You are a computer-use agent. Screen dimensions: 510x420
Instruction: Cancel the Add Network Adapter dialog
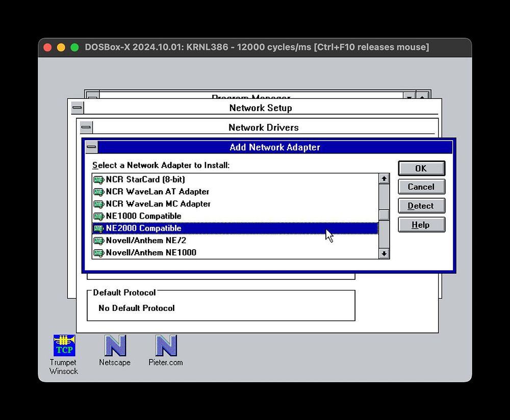coord(422,187)
